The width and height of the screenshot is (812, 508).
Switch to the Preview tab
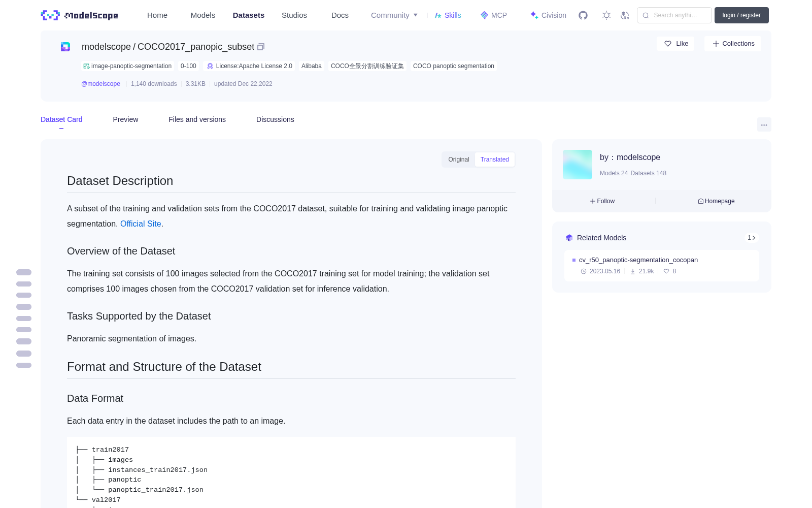click(125, 119)
